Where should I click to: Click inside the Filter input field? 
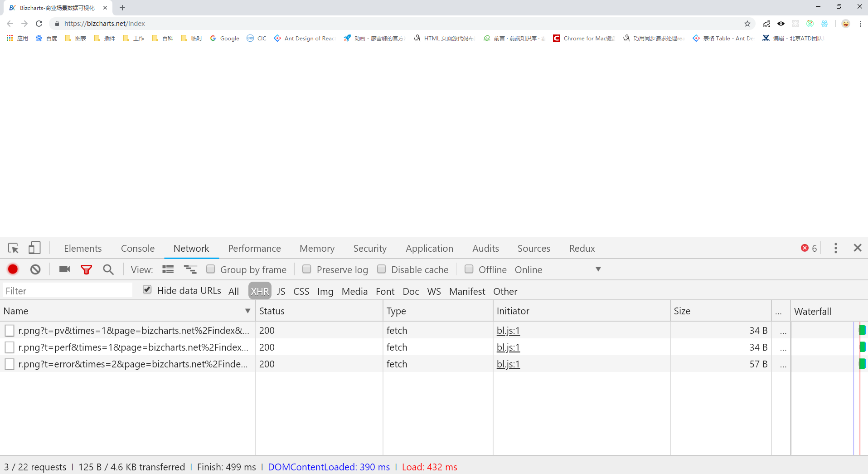tap(67, 290)
